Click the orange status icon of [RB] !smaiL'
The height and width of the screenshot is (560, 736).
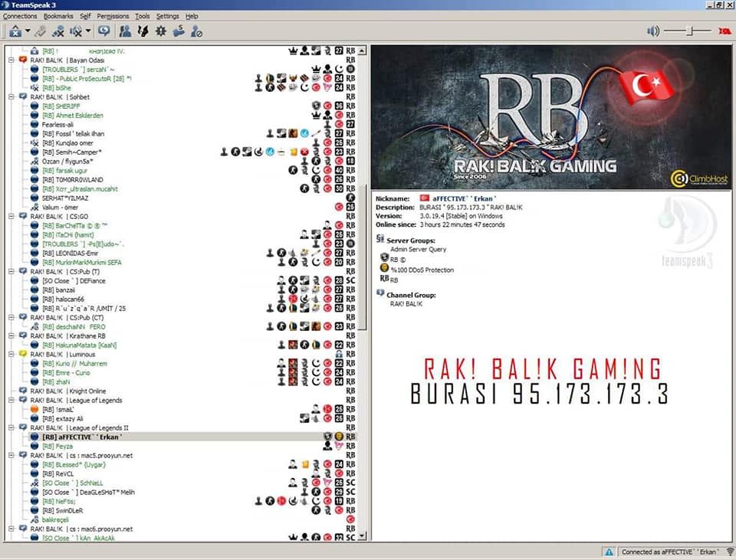[34, 409]
